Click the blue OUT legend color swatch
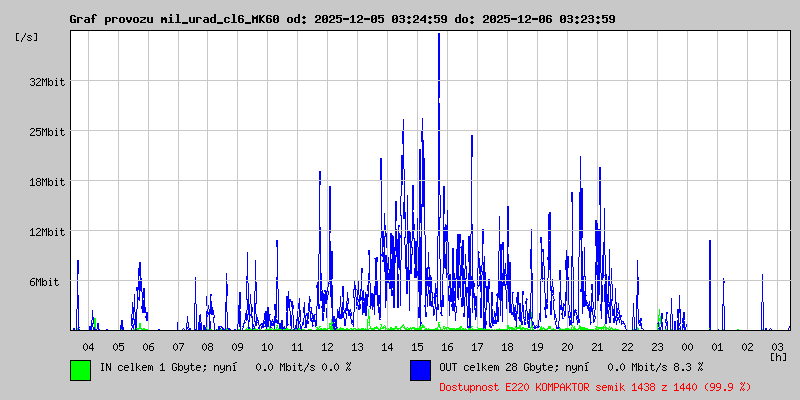The height and width of the screenshot is (400, 800). pyautogui.click(x=420, y=369)
